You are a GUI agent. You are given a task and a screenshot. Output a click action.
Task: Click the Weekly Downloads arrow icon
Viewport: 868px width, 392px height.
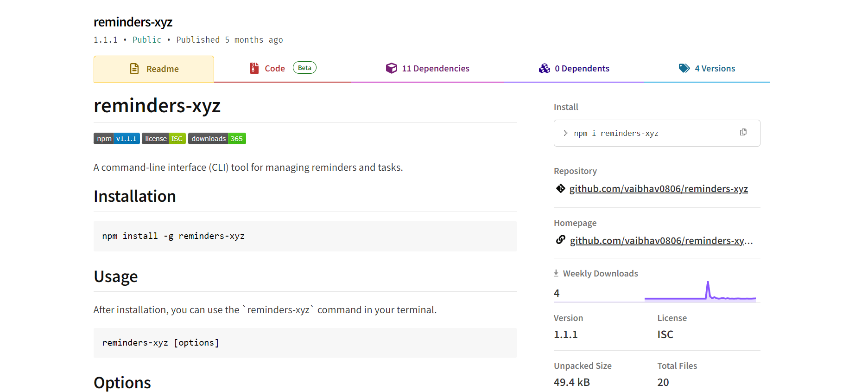(556, 273)
